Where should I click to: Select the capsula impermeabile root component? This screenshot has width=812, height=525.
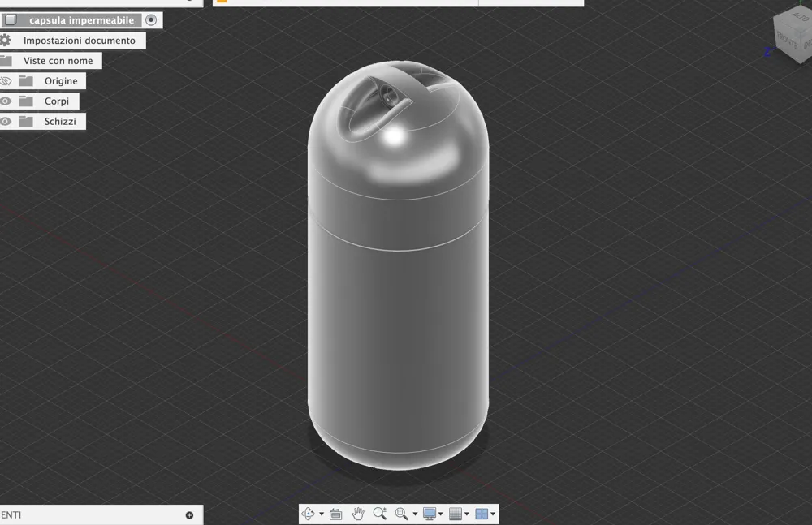tap(81, 20)
